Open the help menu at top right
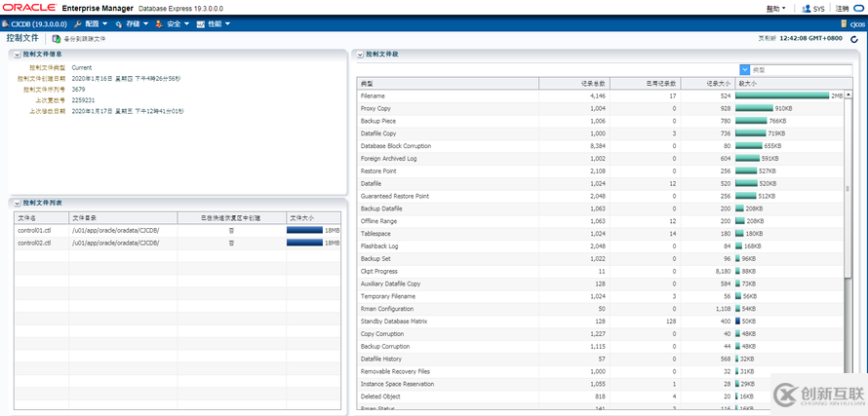 click(x=776, y=9)
